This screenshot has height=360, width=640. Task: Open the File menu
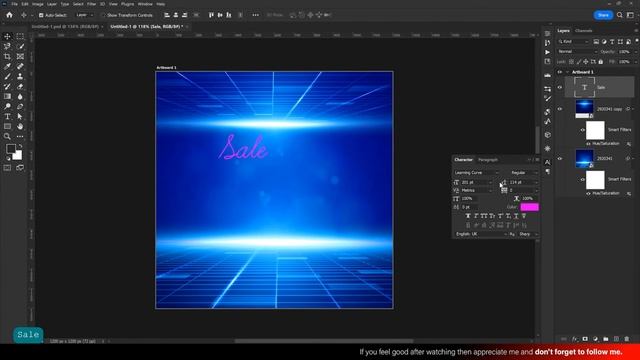14,4
